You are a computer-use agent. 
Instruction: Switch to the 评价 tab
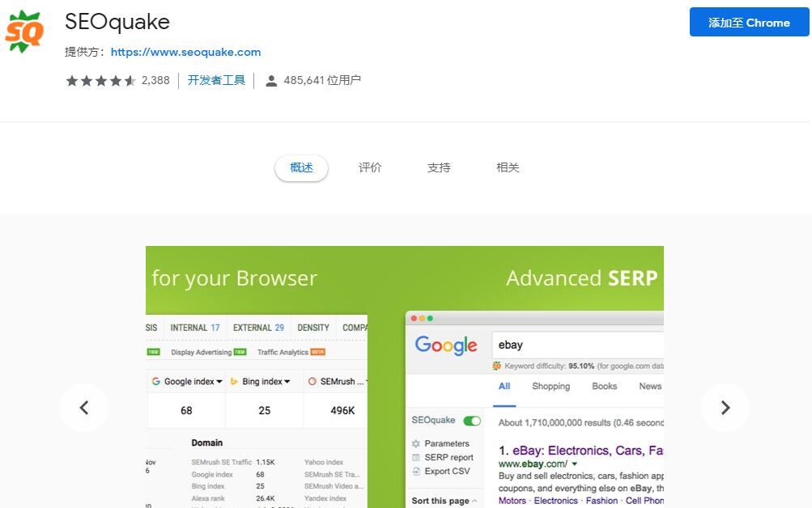pos(370,167)
